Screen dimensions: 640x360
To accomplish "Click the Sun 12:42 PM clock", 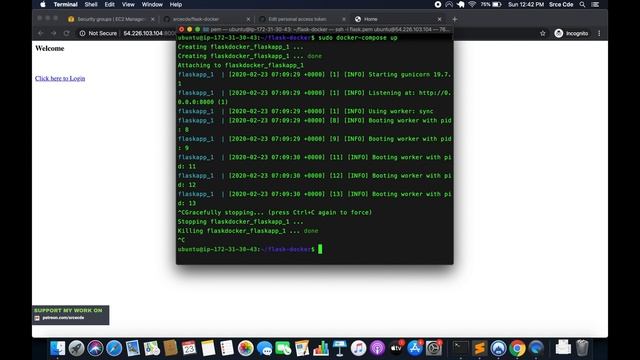I will (x=526, y=4).
